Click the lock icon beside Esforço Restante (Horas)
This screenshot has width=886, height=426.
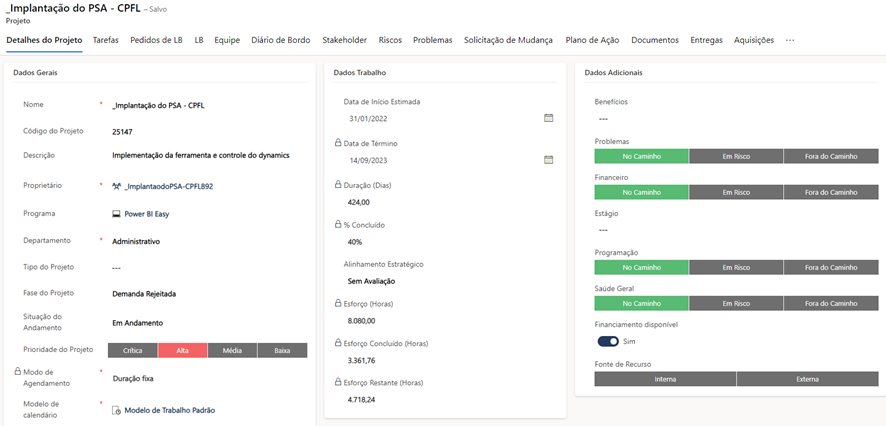339,382
